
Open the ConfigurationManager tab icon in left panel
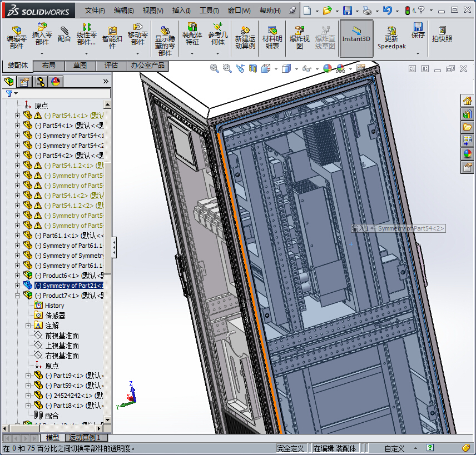click(x=40, y=82)
